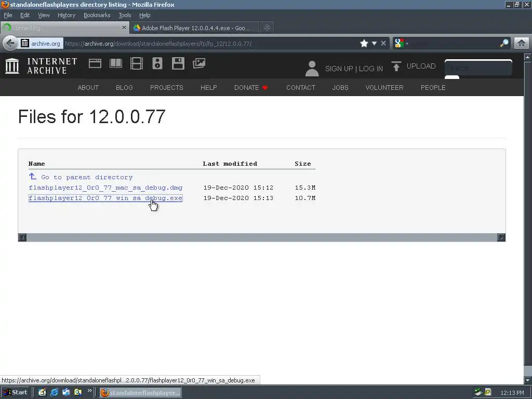Close the Connecting tab
This screenshot has height=399, width=532.
coord(124,28)
